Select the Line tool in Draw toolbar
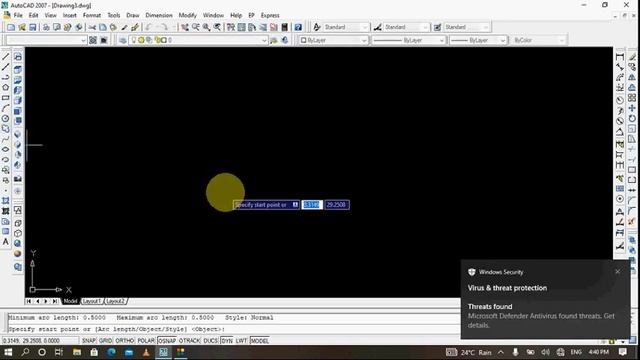This screenshot has width=640, height=360. click(6, 56)
